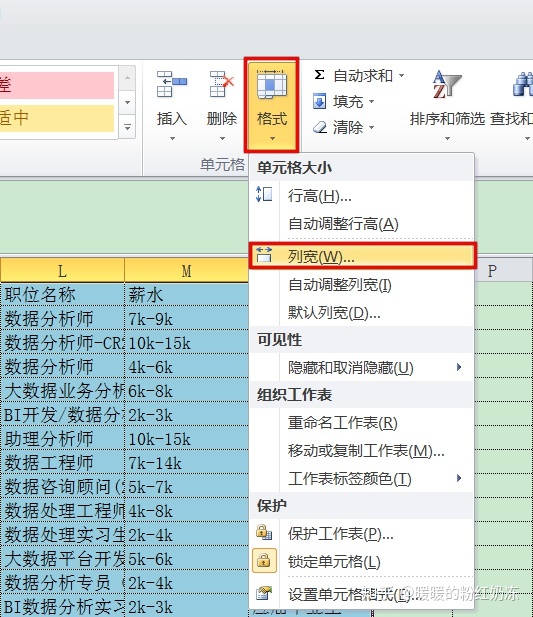Apply the pink 差 cell style
The image size is (533, 617).
pyautogui.click(x=57, y=85)
